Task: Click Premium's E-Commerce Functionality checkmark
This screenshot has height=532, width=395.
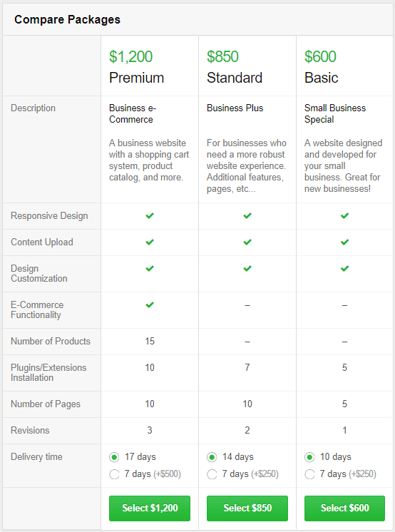Action: pos(150,305)
